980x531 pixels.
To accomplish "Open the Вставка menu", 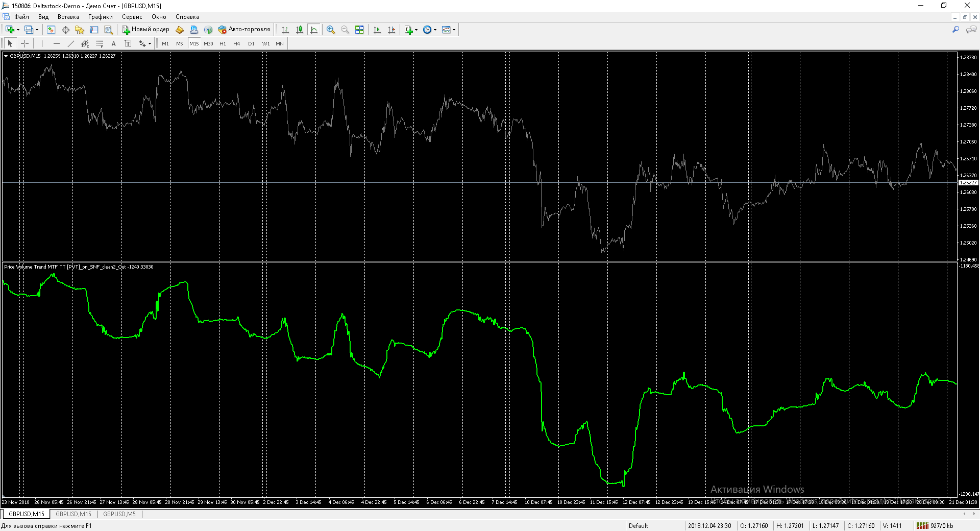I will [68, 17].
